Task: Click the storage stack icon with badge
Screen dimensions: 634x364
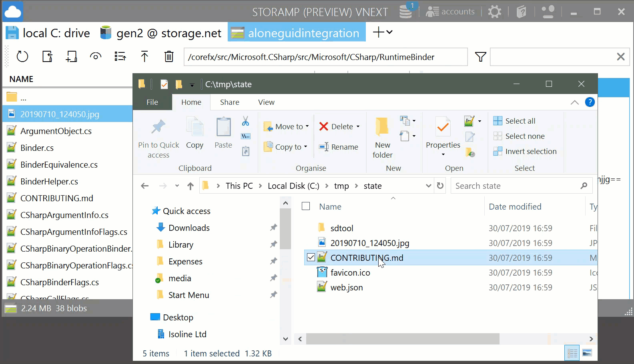Action: coord(407,11)
